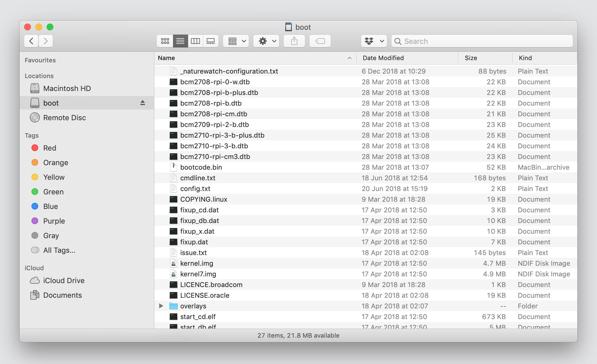Select the LICENCE.broadcom file icon
Screen dimensions: 597x364
tap(174, 285)
